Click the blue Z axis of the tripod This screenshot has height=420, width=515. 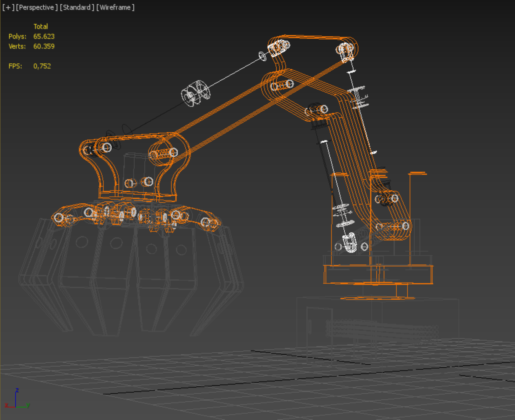click(16, 397)
